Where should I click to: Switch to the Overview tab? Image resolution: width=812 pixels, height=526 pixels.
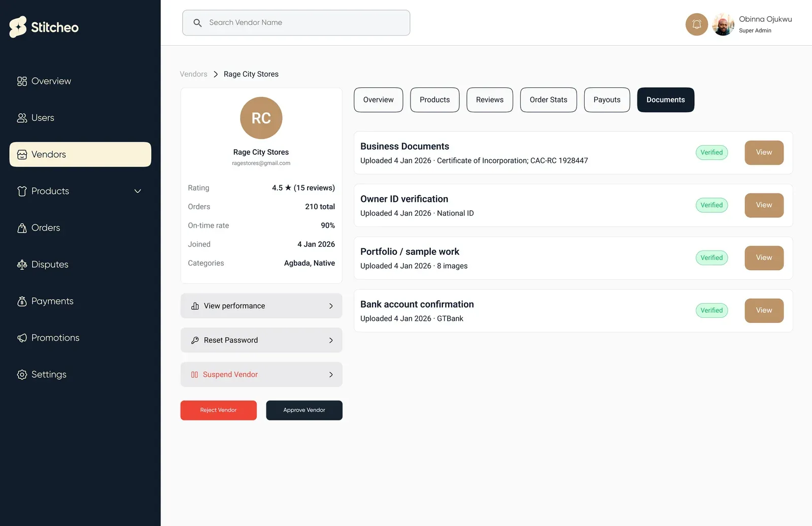click(x=379, y=100)
